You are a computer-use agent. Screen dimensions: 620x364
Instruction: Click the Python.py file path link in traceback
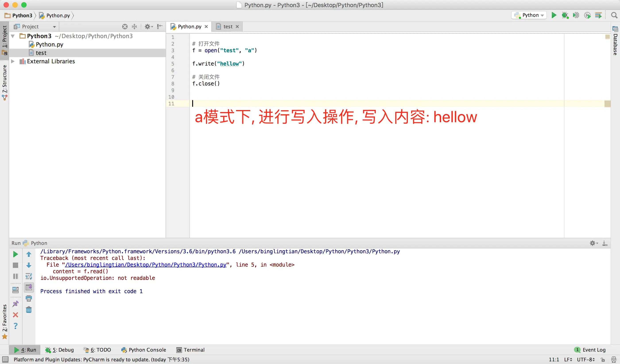pyautogui.click(x=146, y=265)
